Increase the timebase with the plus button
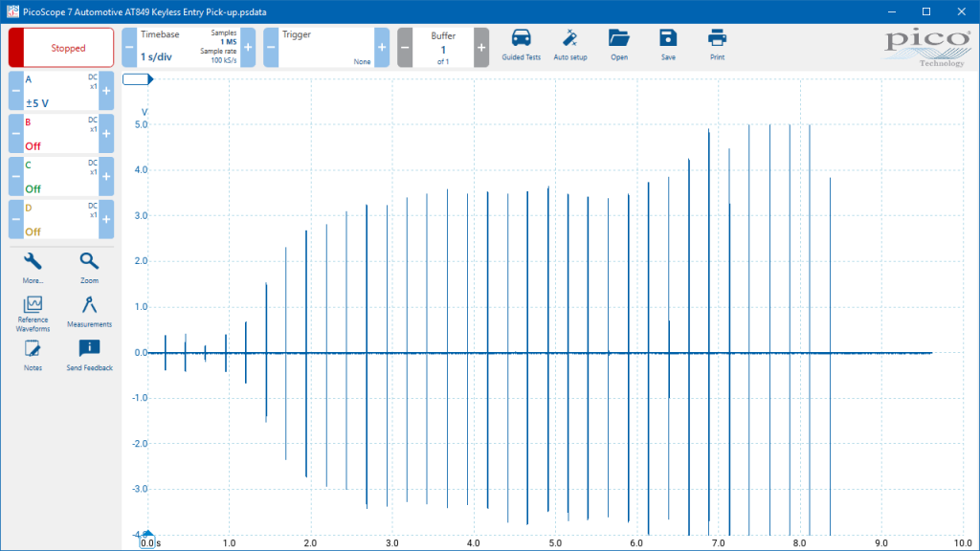This screenshot has width=980, height=551. click(x=248, y=48)
